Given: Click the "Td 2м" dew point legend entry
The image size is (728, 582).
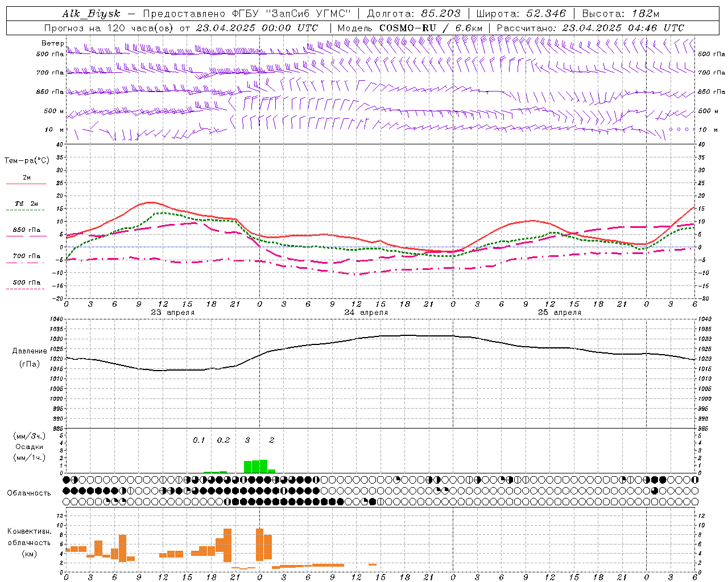Looking at the screenshot, I should 26,203.
